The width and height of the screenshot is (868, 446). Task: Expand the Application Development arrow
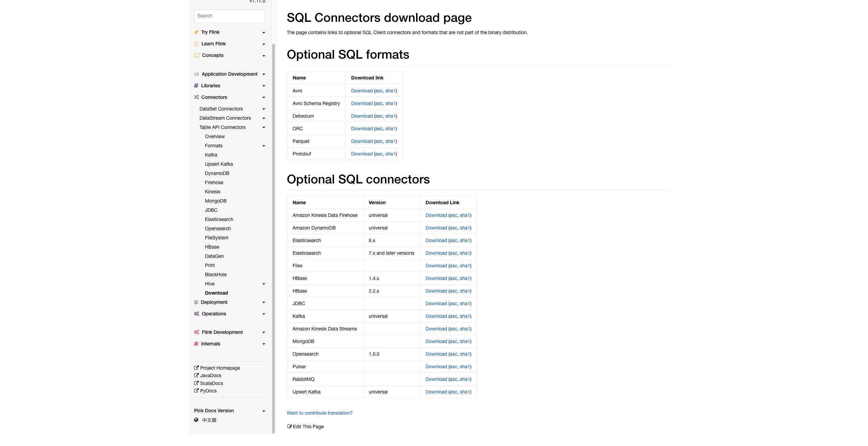tap(264, 74)
